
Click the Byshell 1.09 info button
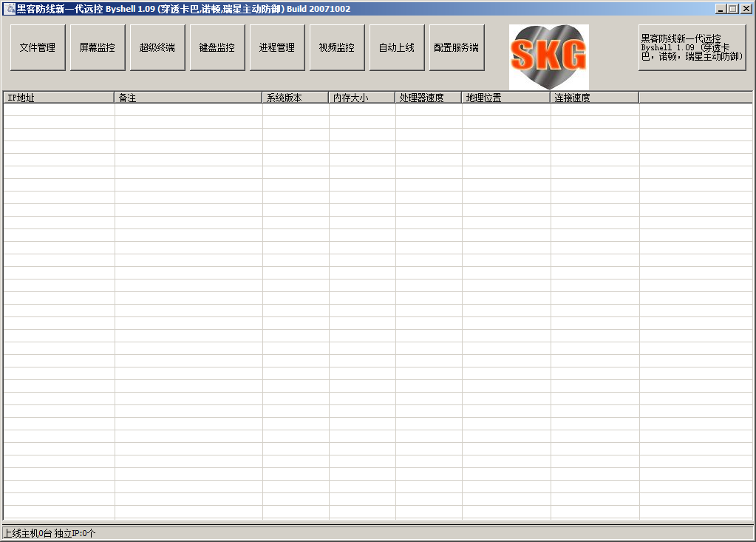pyautogui.click(x=692, y=47)
